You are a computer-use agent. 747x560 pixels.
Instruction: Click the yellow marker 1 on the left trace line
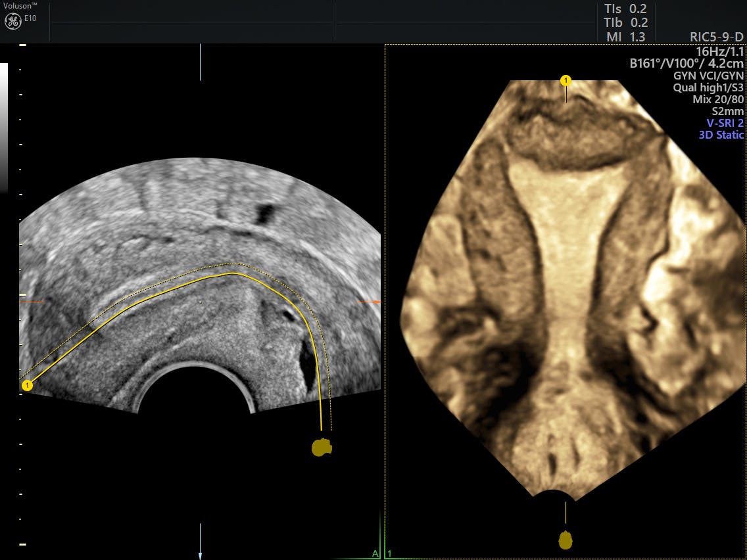[27, 385]
